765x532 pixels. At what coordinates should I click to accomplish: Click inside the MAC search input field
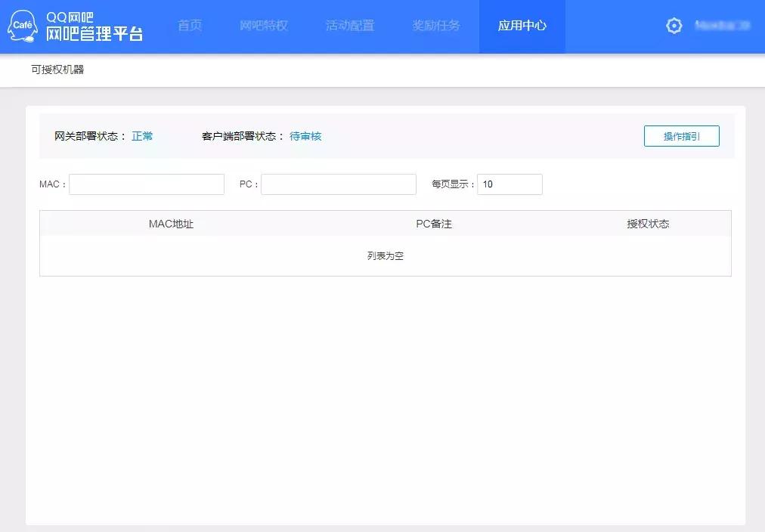[146, 184]
